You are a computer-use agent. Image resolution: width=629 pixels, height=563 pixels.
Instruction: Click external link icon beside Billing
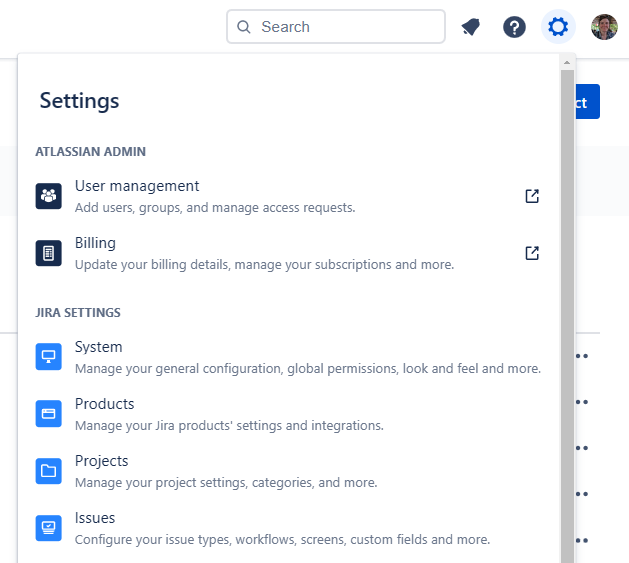[532, 253]
